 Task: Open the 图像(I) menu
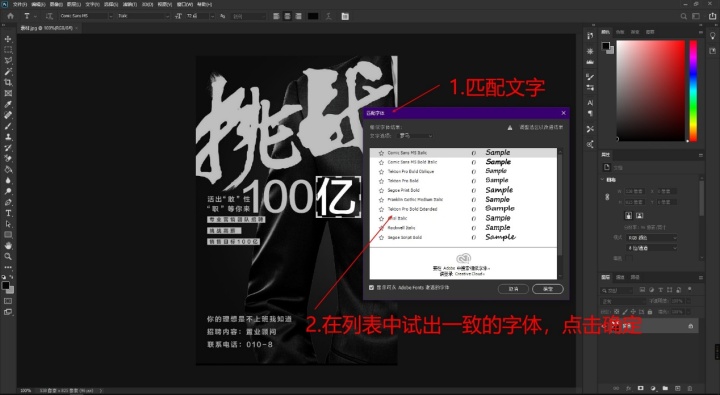point(56,4)
